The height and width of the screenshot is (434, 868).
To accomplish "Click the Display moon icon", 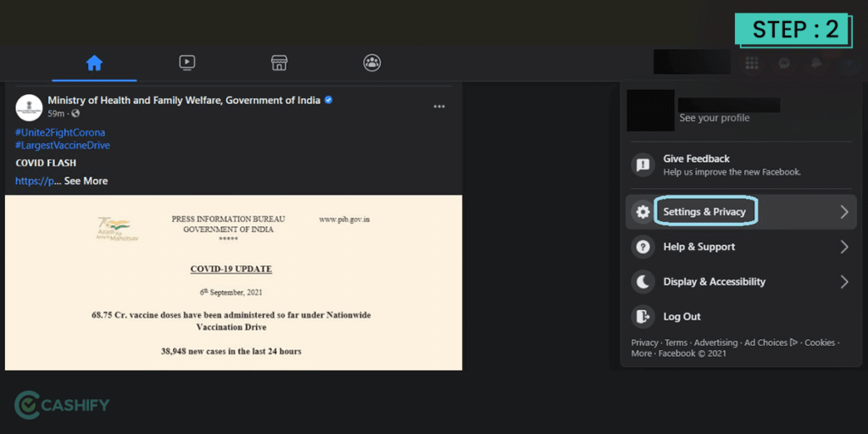I will click(x=643, y=281).
